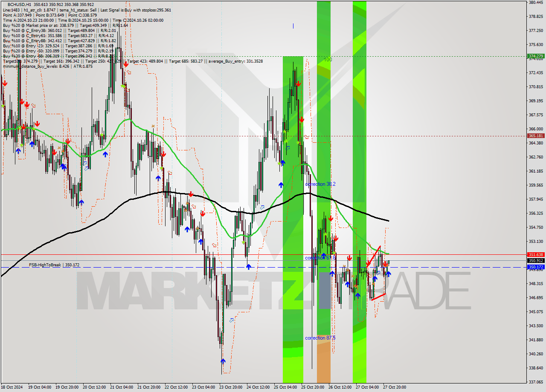Click the 372.435 price axis label
The image size is (546, 392).
click(x=535, y=73)
